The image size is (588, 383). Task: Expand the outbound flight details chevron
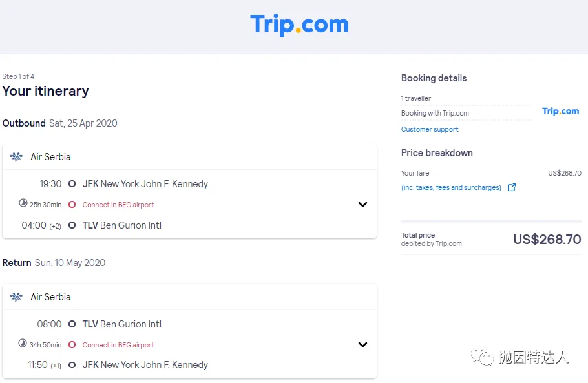[x=362, y=205]
